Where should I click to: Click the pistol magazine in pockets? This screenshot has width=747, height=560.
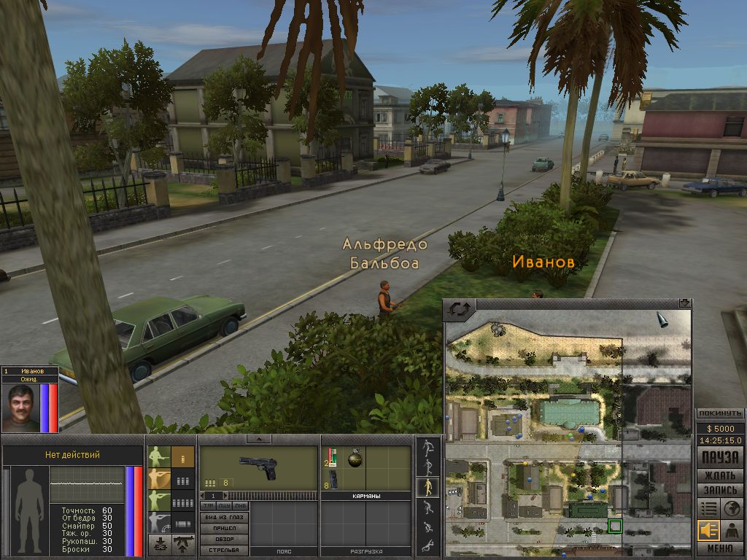[333, 480]
